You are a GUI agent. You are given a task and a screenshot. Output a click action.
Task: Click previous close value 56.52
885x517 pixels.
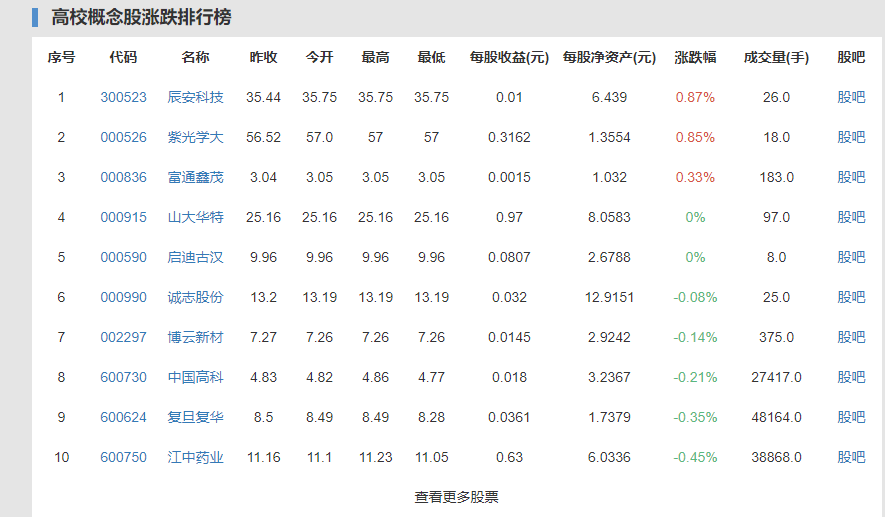pos(264,137)
